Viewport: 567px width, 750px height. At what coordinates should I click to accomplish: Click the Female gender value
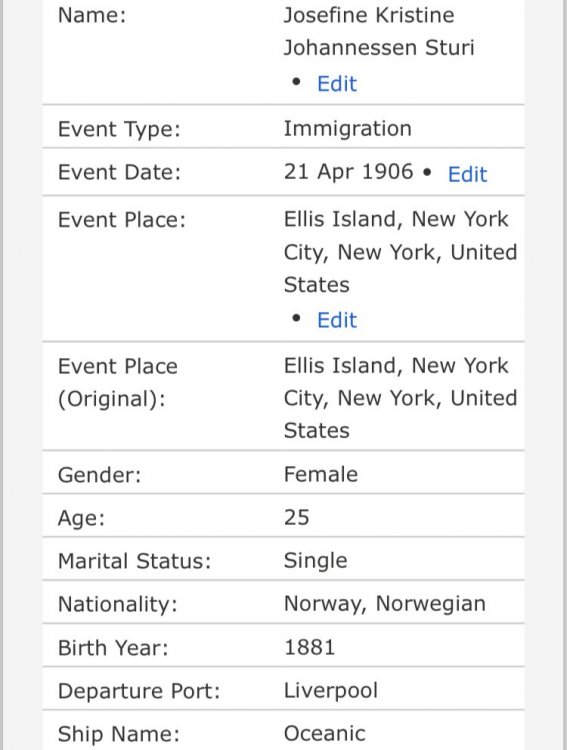point(321,474)
